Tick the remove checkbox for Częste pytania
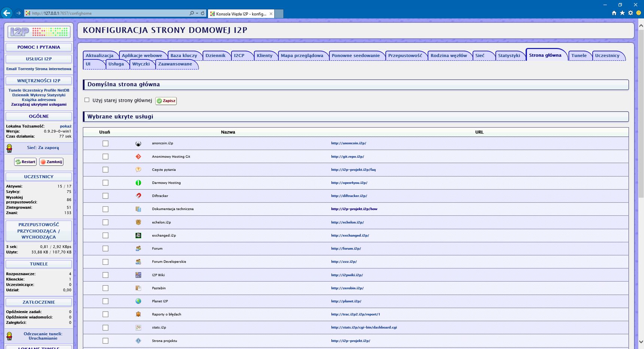This screenshot has height=349, width=644. click(106, 170)
